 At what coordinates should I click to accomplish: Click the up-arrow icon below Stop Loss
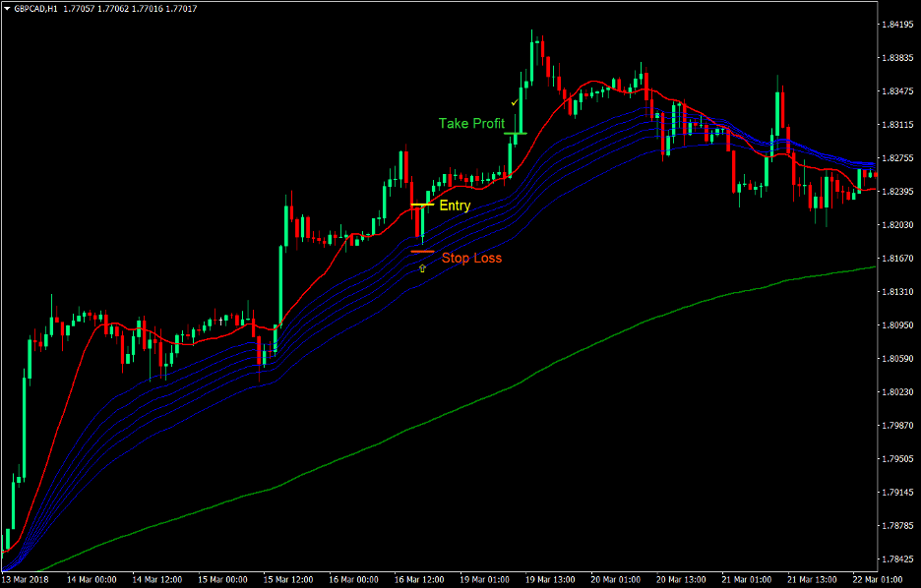(x=421, y=266)
